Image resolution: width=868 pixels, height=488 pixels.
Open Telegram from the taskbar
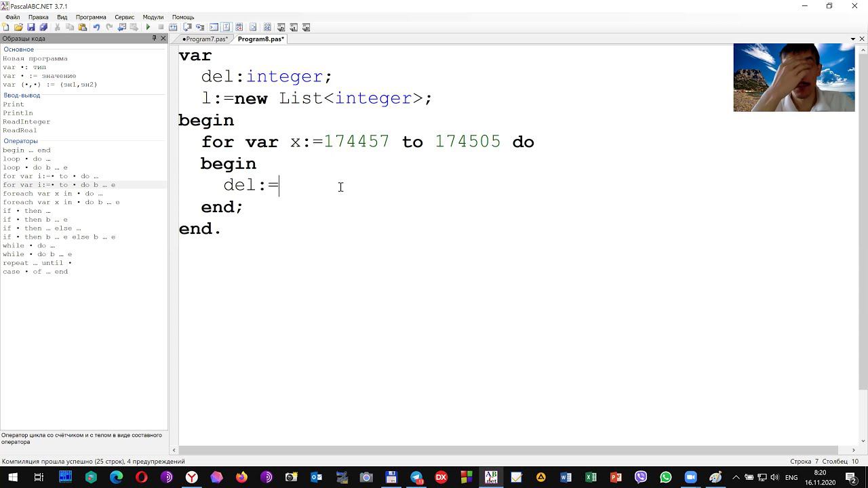(416, 477)
